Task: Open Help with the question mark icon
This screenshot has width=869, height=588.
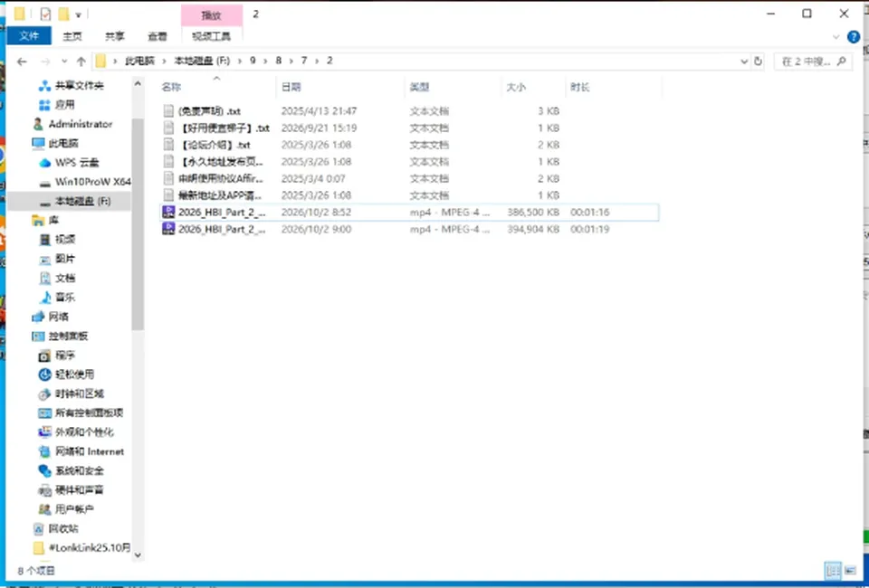Action: [x=854, y=37]
